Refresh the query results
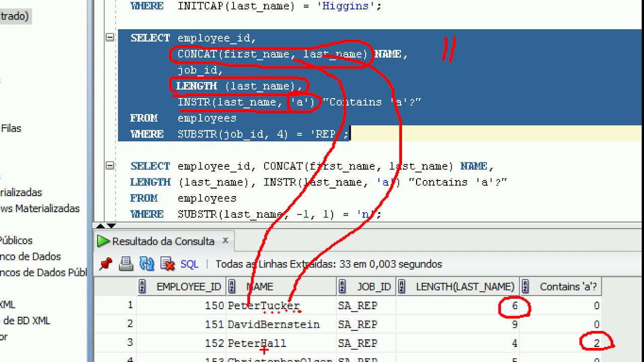The height and width of the screenshot is (362, 644). [x=146, y=264]
